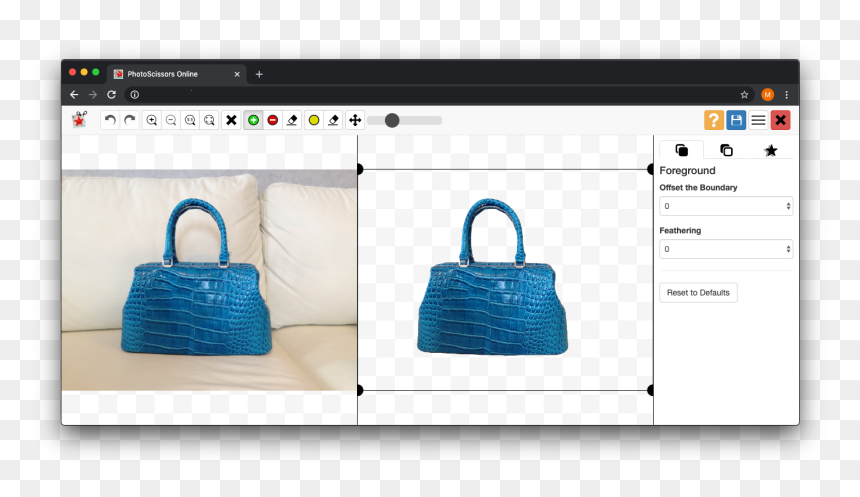
Task: Step the Offset the Boundary value
Action: coord(788,206)
